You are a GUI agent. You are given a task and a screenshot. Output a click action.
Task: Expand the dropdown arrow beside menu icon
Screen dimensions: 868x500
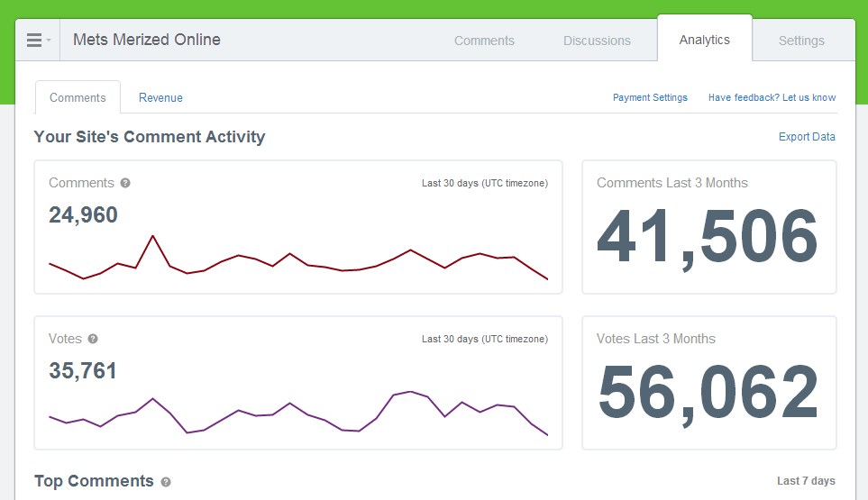point(49,41)
